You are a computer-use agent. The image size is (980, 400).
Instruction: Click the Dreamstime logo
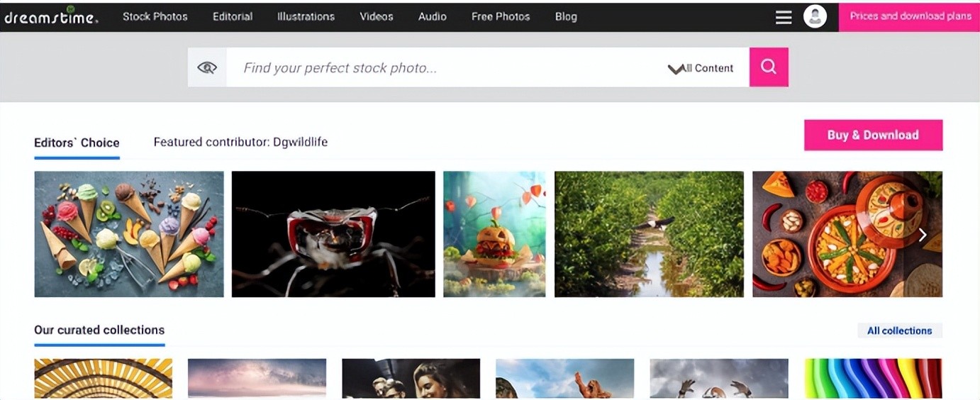[51, 17]
